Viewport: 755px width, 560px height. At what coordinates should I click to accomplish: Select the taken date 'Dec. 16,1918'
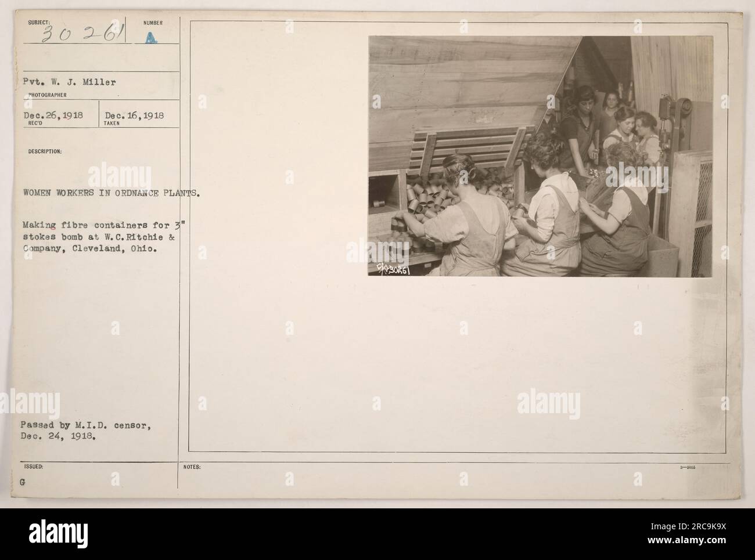pos(134,115)
